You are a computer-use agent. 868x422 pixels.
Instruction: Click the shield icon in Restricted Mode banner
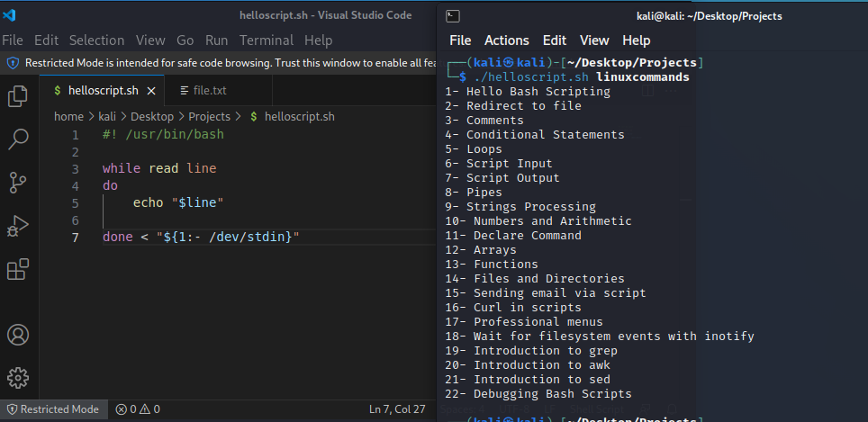tap(13, 63)
